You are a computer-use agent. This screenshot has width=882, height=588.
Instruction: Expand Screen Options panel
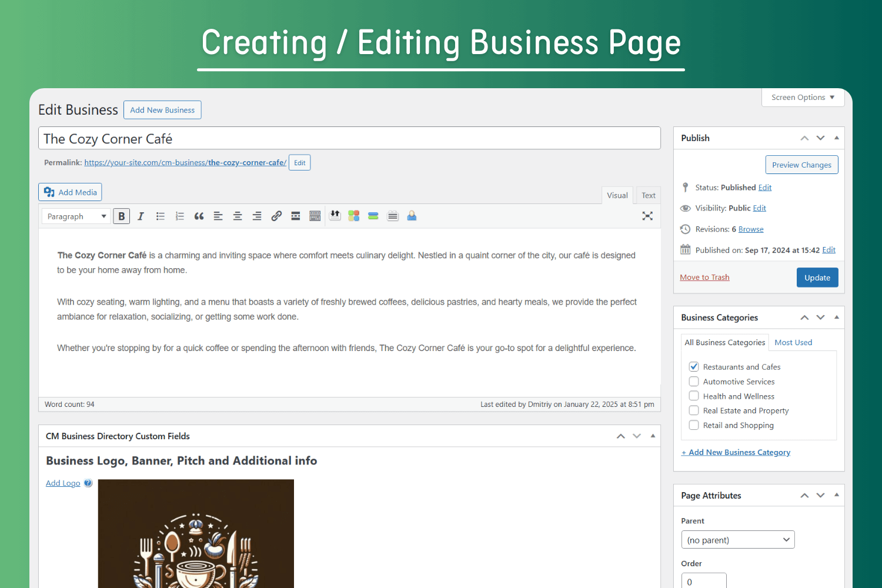pos(803,98)
